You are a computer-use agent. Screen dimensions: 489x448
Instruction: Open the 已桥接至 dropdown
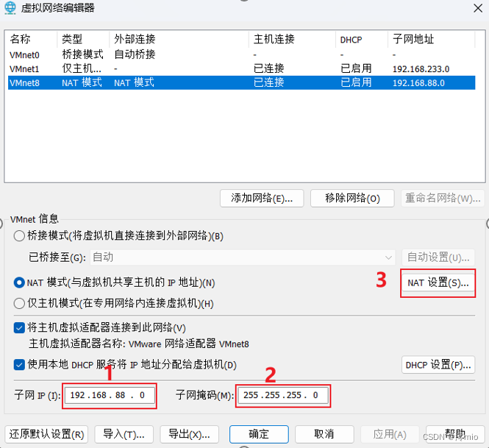click(243, 257)
